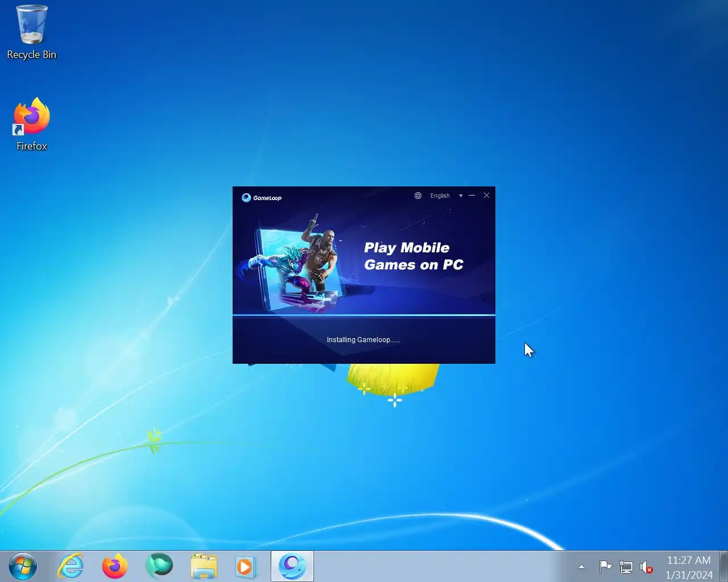The width and height of the screenshot is (728, 582).
Task: Click the GameLoop logo in installer
Action: [262, 198]
